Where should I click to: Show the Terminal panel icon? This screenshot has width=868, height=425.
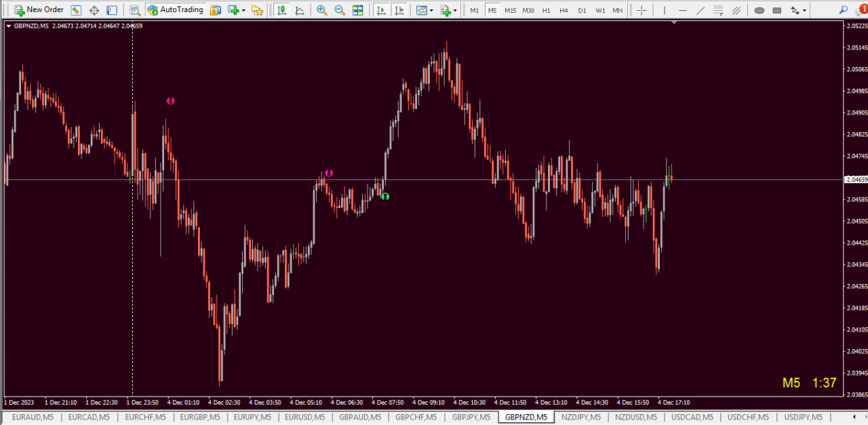click(112, 10)
